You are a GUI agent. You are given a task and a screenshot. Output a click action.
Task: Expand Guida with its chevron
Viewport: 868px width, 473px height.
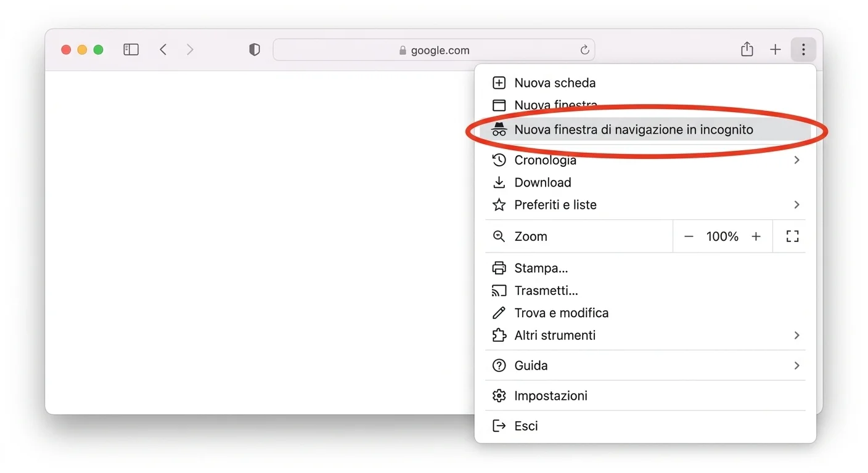click(x=796, y=366)
